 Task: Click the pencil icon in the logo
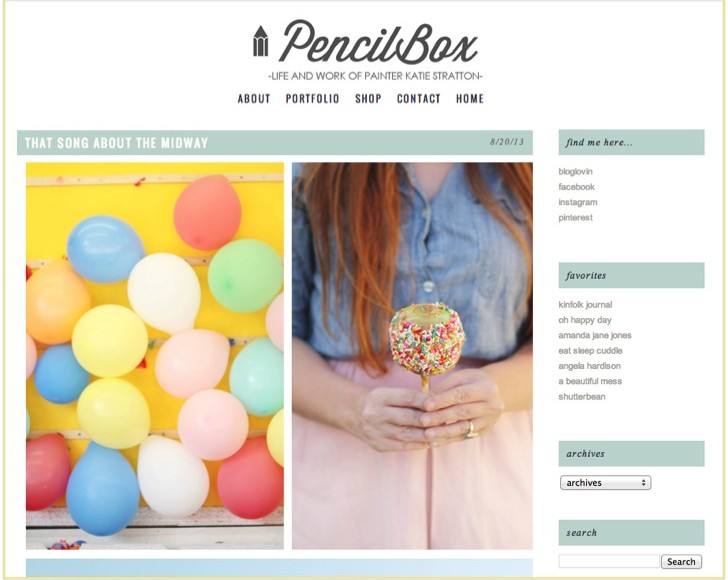(x=260, y=41)
